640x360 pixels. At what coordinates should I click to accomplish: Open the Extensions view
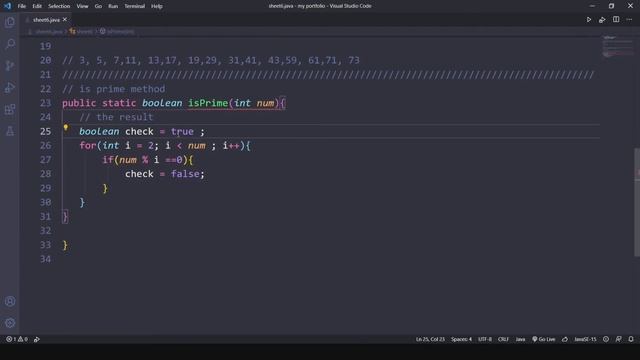click(10, 109)
